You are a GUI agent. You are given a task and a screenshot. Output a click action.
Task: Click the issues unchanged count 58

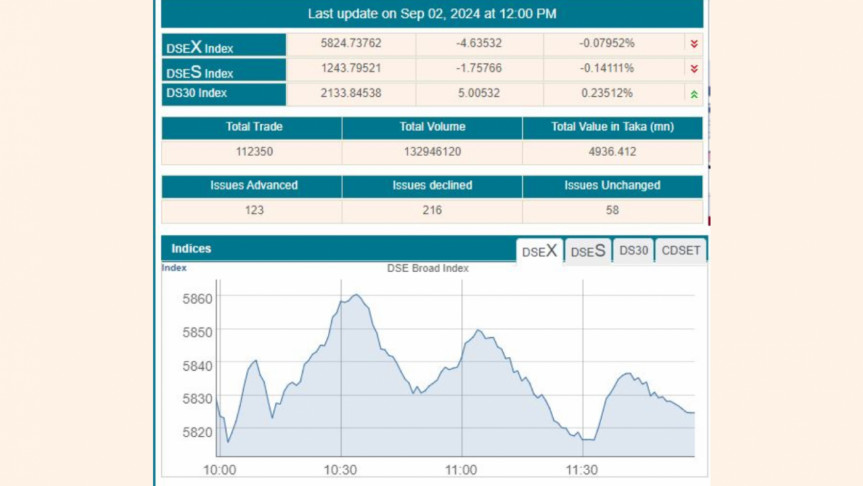coord(613,210)
